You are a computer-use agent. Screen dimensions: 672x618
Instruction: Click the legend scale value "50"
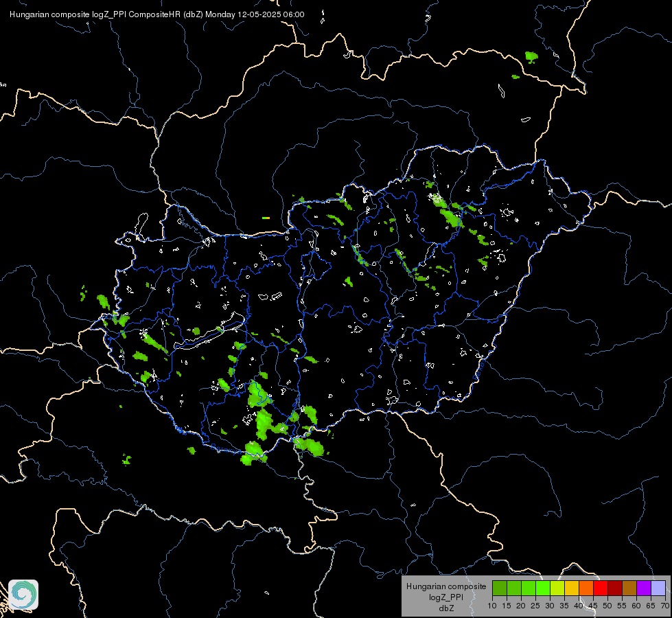[607, 606]
